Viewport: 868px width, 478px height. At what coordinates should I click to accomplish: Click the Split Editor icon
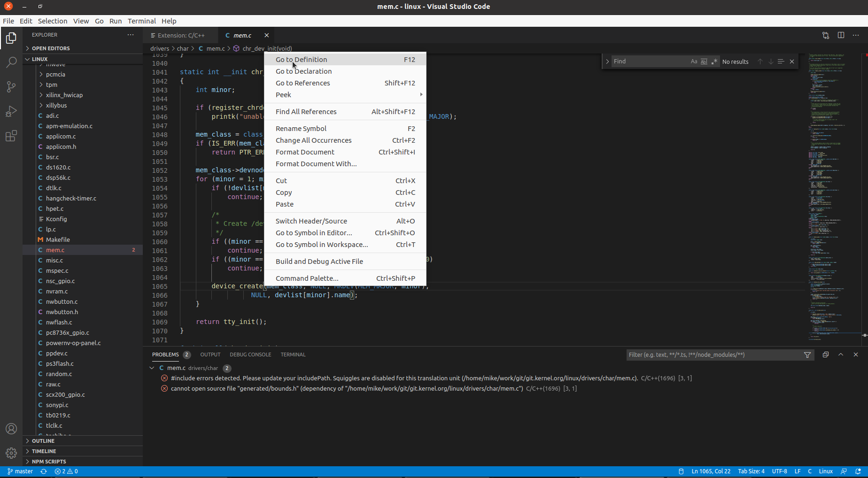point(841,35)
